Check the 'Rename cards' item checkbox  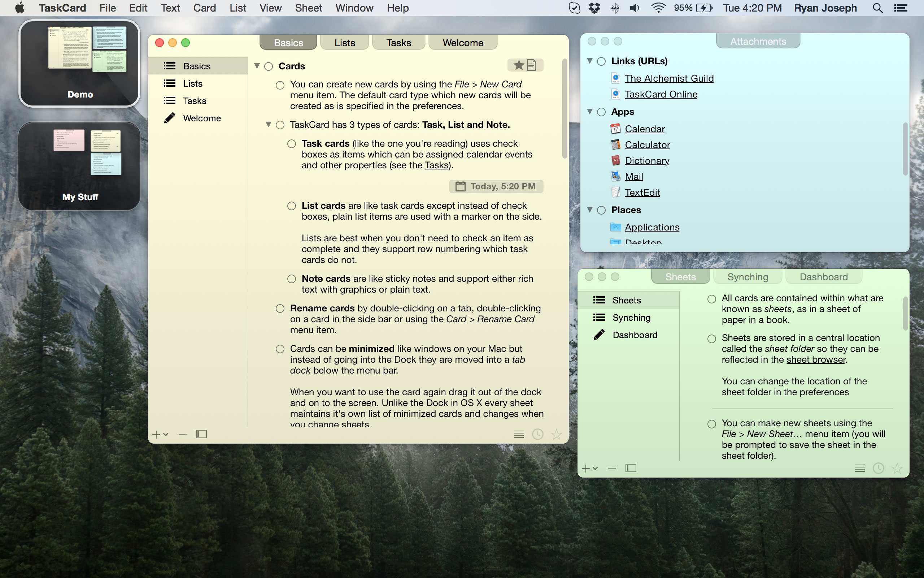point(280,309)
